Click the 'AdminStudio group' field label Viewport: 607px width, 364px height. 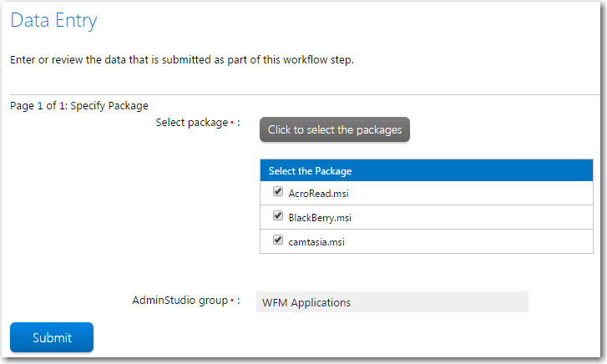click(180, 301)
